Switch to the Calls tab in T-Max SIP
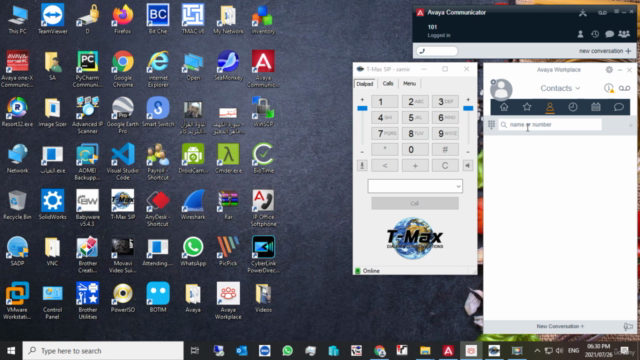Viewport: 640px width, 360px height. [388, 84]
